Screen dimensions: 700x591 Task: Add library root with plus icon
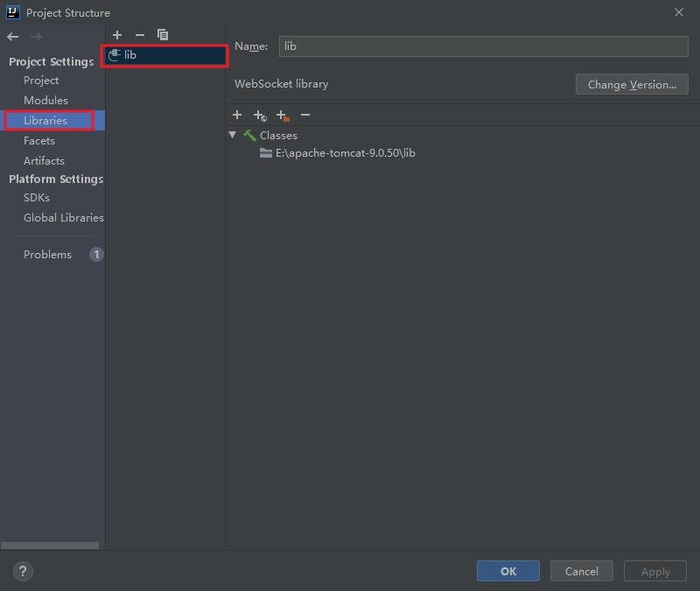[x=237, y=115]
